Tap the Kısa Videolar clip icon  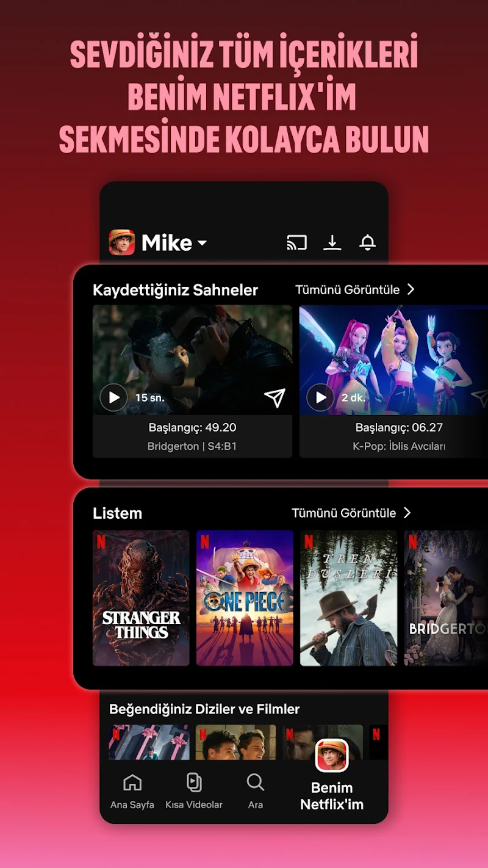194,782
